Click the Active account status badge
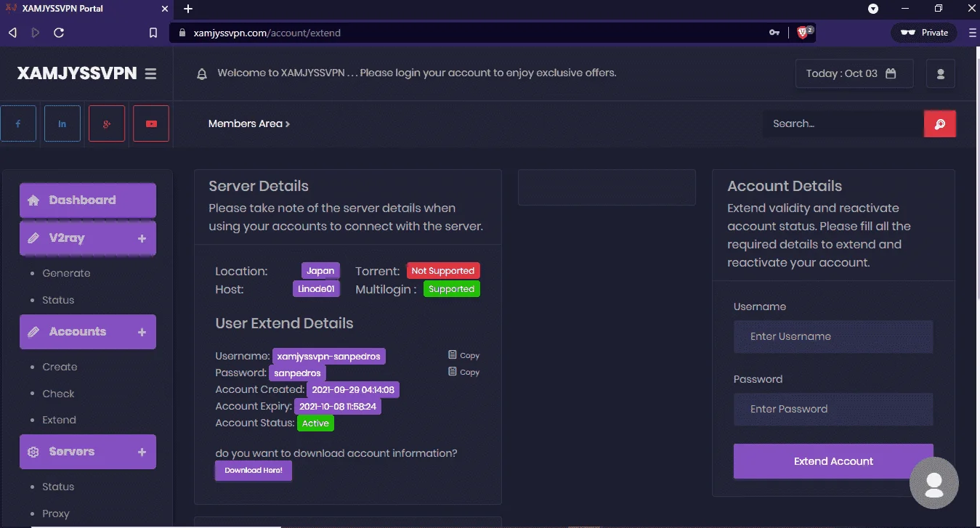Viewport: 980px width, 528px height. coord(315,423)
